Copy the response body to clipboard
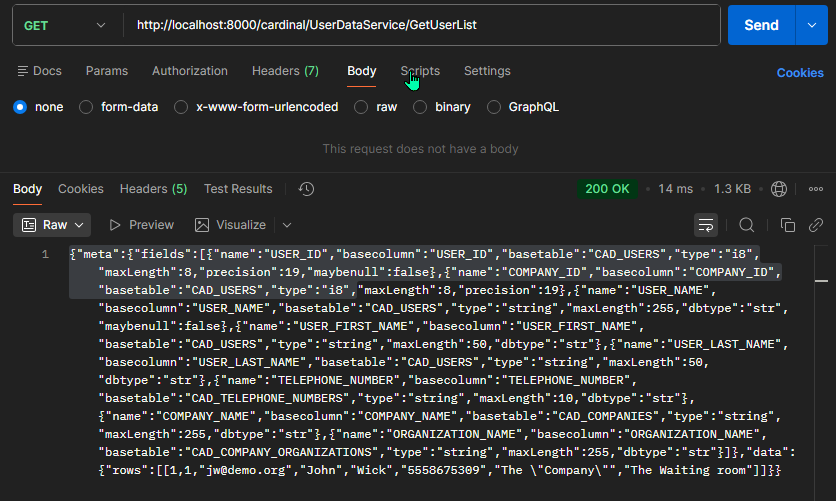 788,225
